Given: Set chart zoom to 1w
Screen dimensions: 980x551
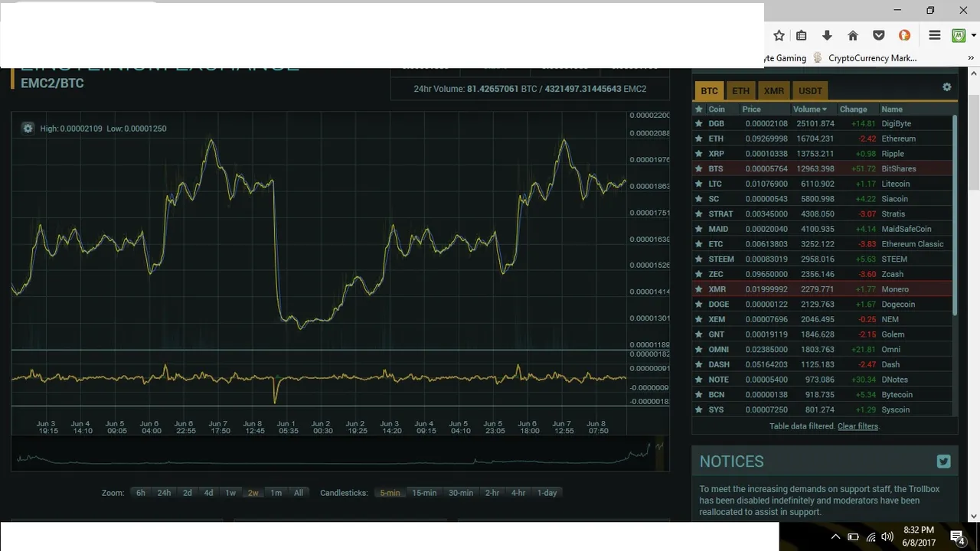Looking at the screenshot, I should pyautogui.click(x=230, y=493).
